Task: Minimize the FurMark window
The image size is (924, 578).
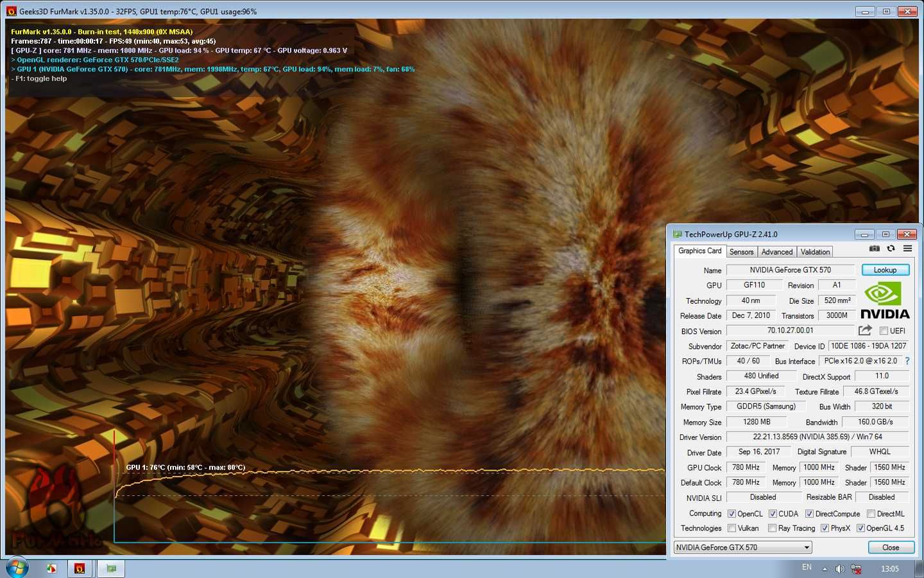Action: coord(864,12)
